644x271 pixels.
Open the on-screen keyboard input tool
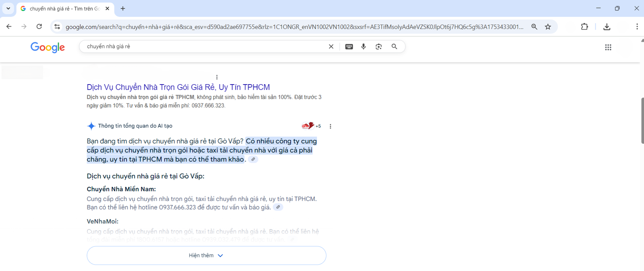[349, 46]
